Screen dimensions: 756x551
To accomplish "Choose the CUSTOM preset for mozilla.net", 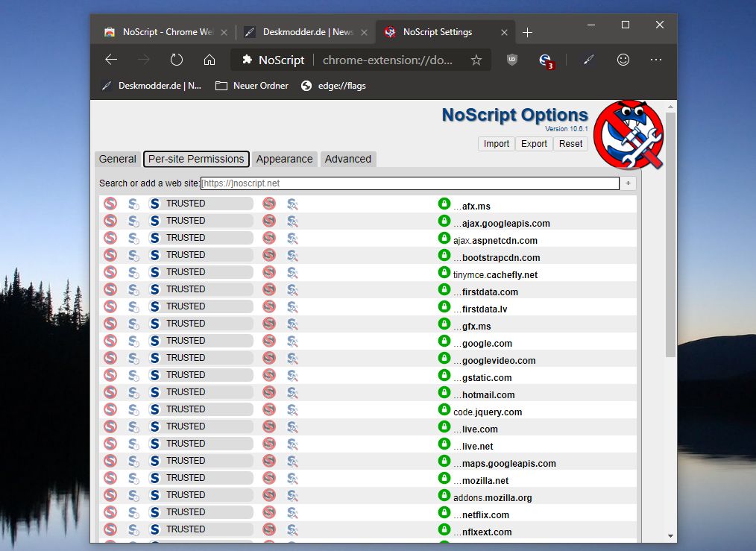I will point(293,478).
